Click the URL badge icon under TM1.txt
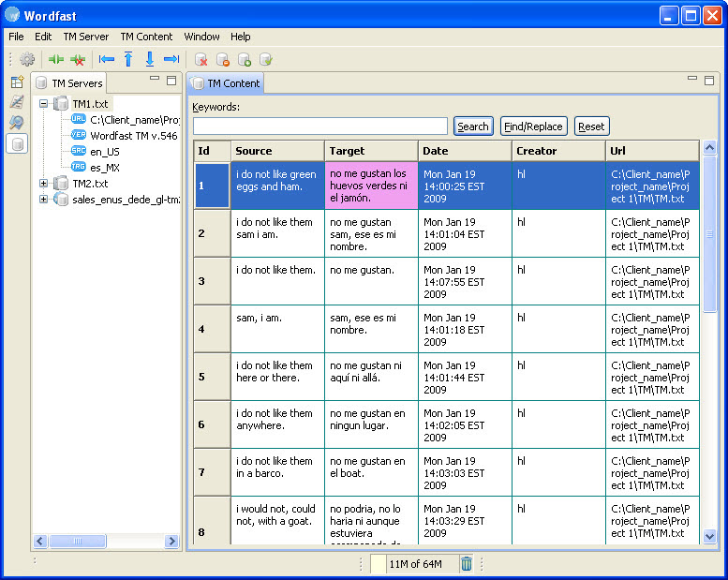 click(x=78, y=119)
